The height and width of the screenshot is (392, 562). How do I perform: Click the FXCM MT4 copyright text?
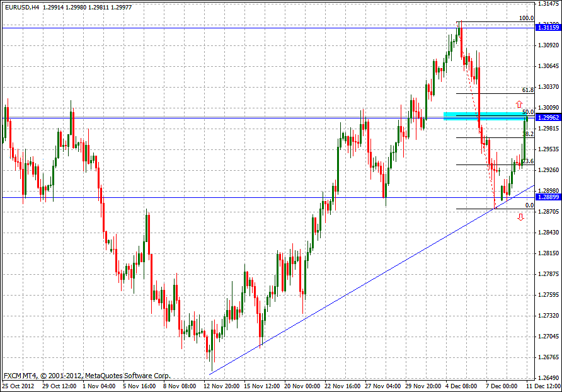(x=87, y=374)
